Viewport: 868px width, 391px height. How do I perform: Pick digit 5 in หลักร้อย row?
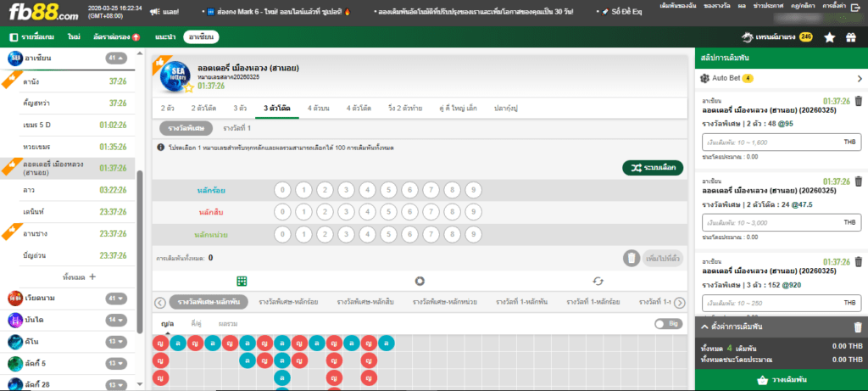388,191
